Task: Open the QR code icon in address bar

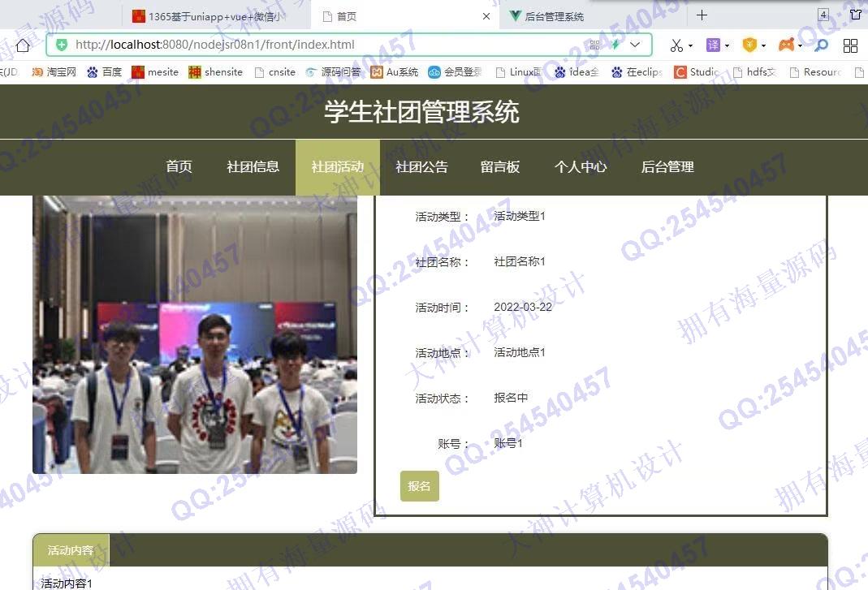Action: 594,45
